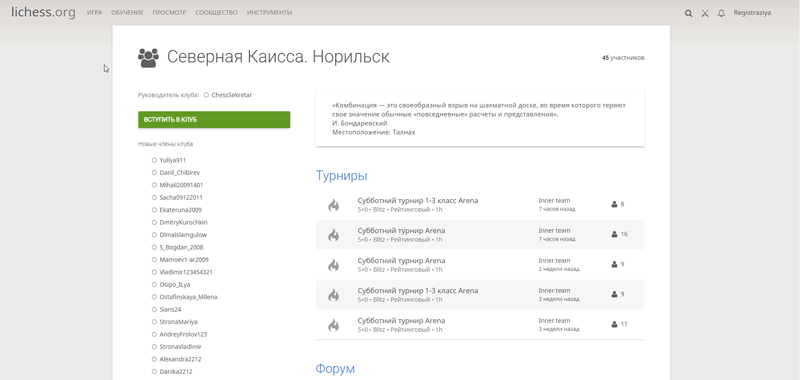Screen dimensions: 800x380
Task: Open member Sacha09122011 profile
Action: (x=181, y=197)
